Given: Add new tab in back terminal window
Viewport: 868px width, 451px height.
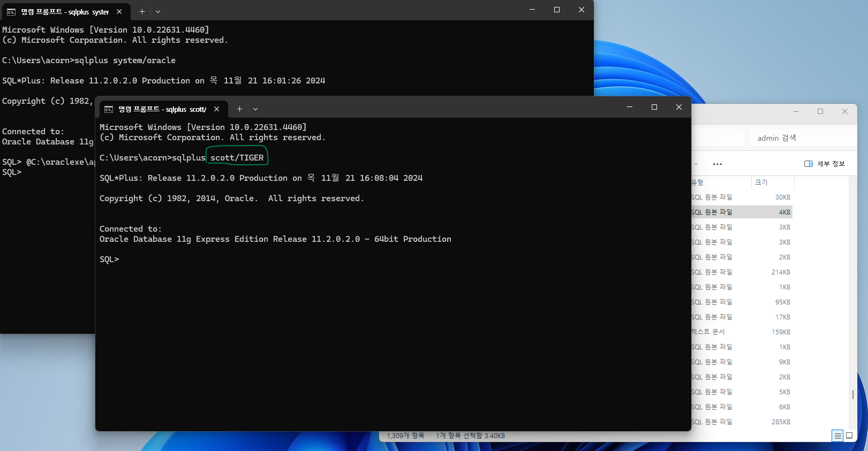Looking at the screenshot, I should [142, 12].
